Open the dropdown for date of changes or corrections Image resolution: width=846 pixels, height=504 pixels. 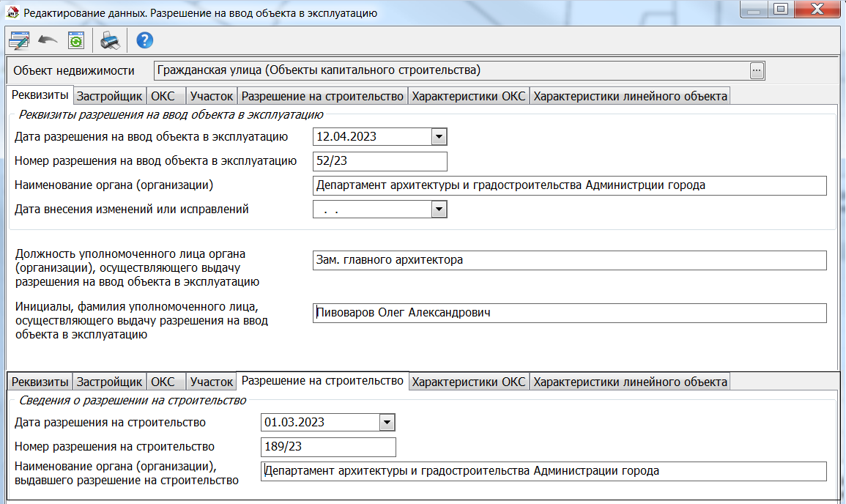[x=439, y=210]
